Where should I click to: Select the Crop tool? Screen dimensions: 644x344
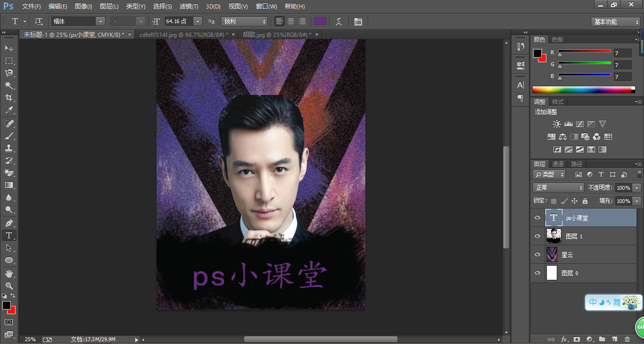9,98
